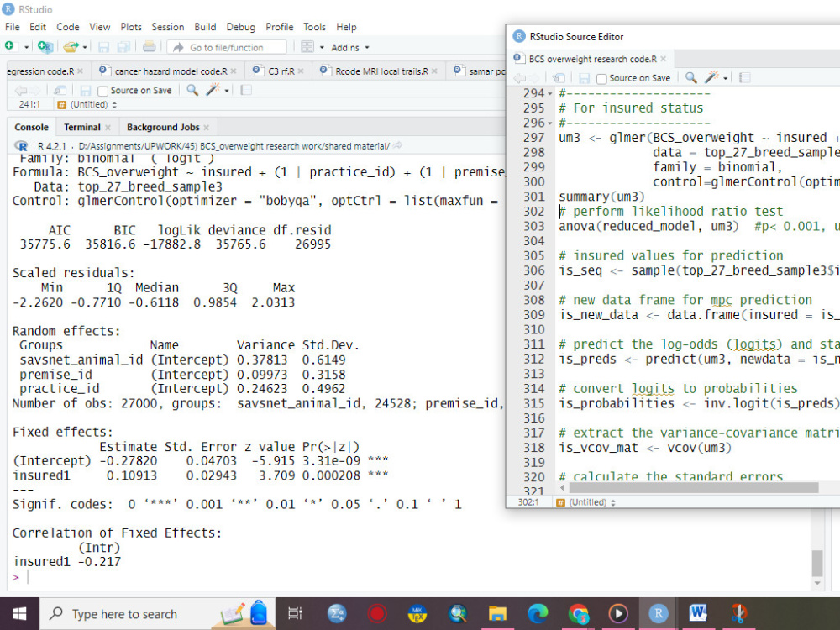This screenshot has width=840, height=630.
Task: Save the BCS overweight script with the save icon
Action: pyautogui.click(x=584, y=78)
